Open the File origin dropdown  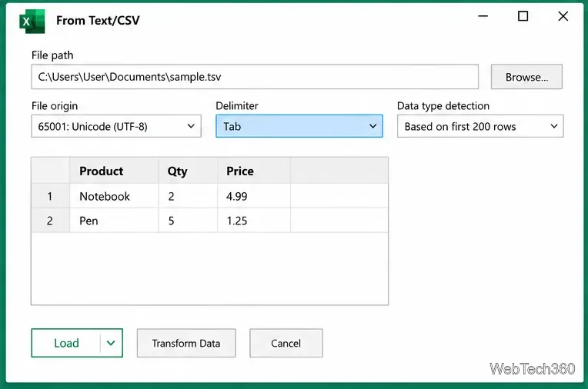pyautogui.click(x=116, y=126)
